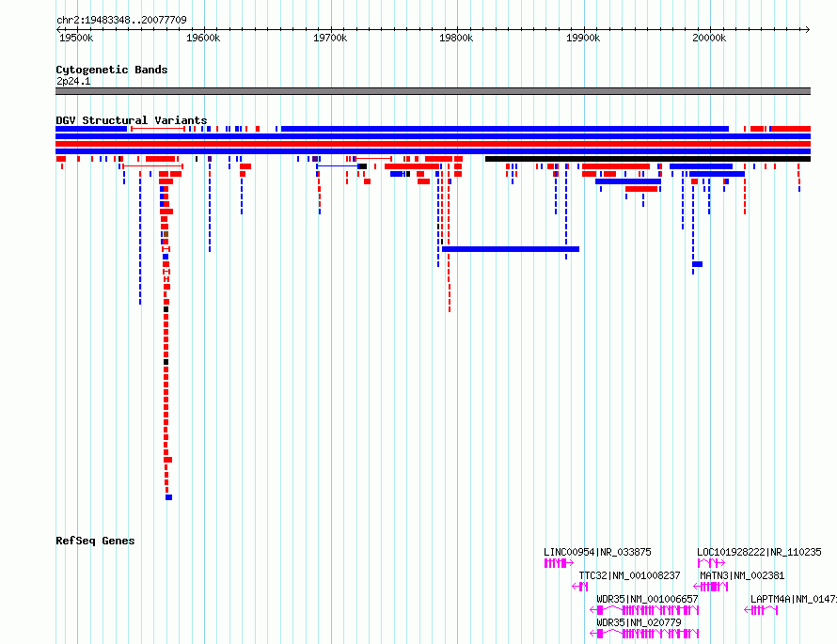The image size is (837, 644).
Task: Click the MATN3|NM_002381 gene label
Action: click(742, 575)
